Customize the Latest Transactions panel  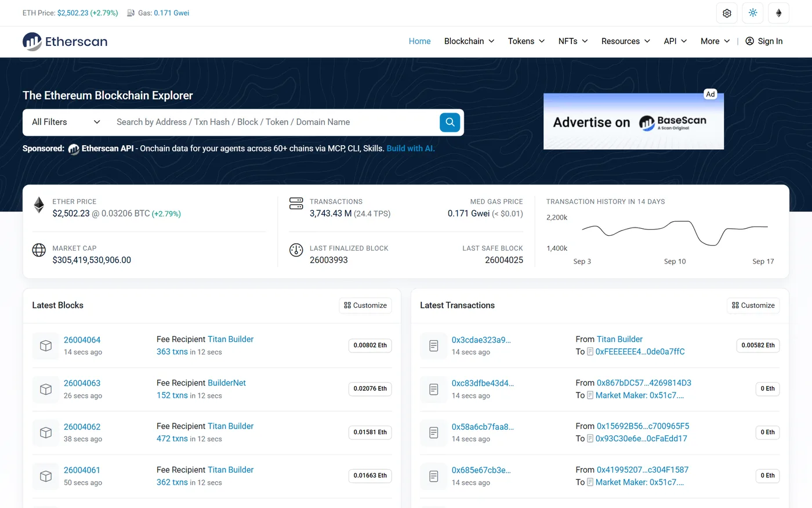[x=753, y=305]
